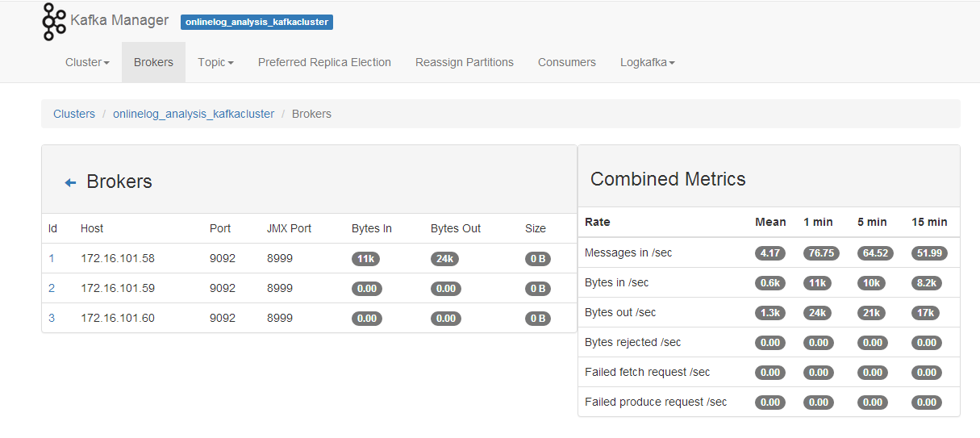Click the 76.75 one-minute rate badge
The width and height of the screenshot is (980, 438).
[821, 253]
